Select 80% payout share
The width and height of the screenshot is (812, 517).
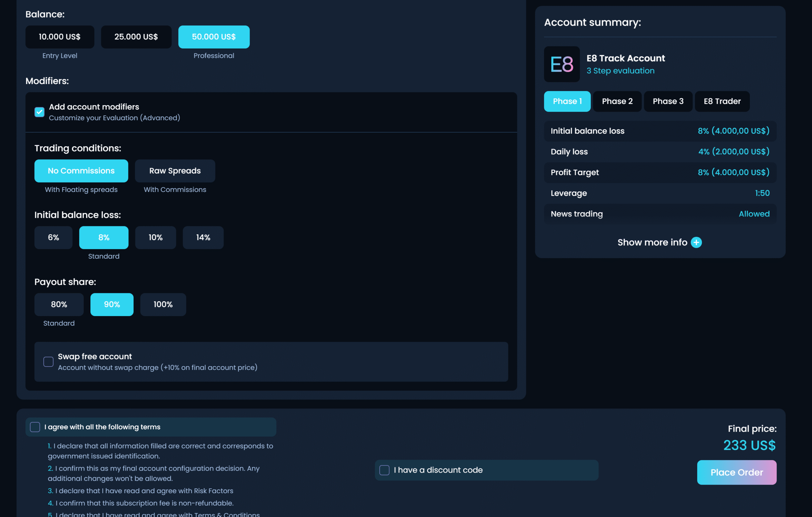pyautogui.click(x=59, y=304)
